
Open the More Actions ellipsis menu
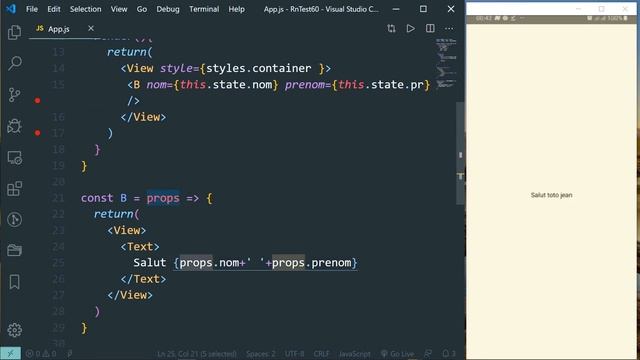[x=449, y=29]
